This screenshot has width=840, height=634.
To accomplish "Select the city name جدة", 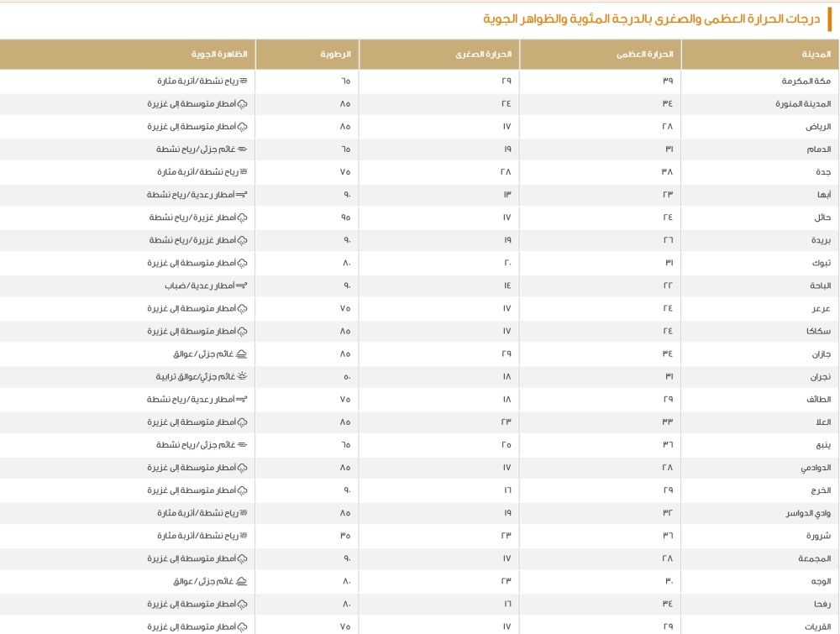I will [823, 172].
